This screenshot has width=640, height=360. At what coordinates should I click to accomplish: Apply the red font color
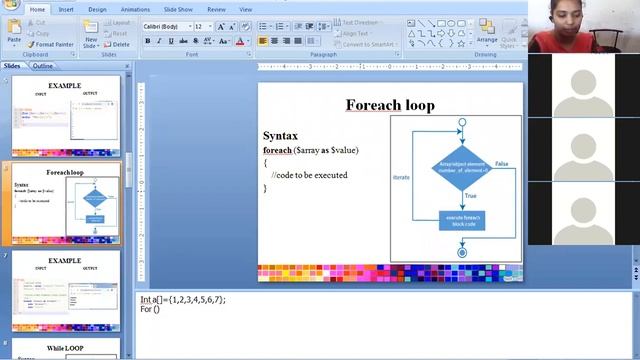pos(240,41)
